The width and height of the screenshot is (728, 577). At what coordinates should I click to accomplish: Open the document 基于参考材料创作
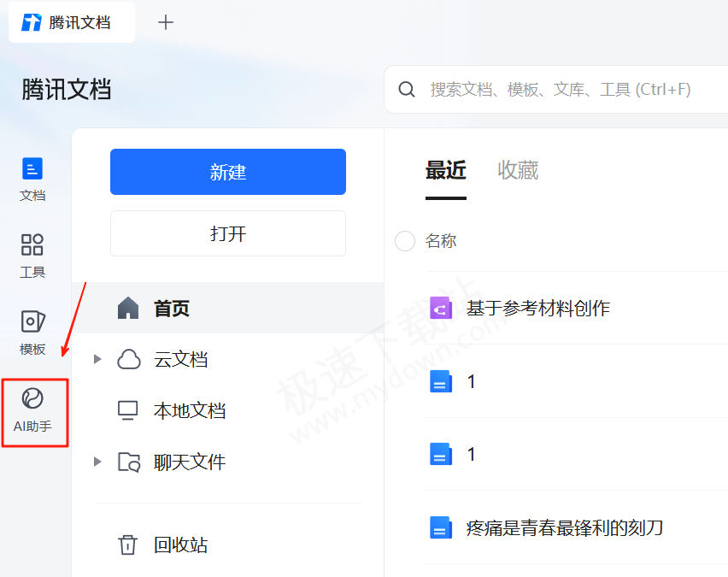click(538, 309)
